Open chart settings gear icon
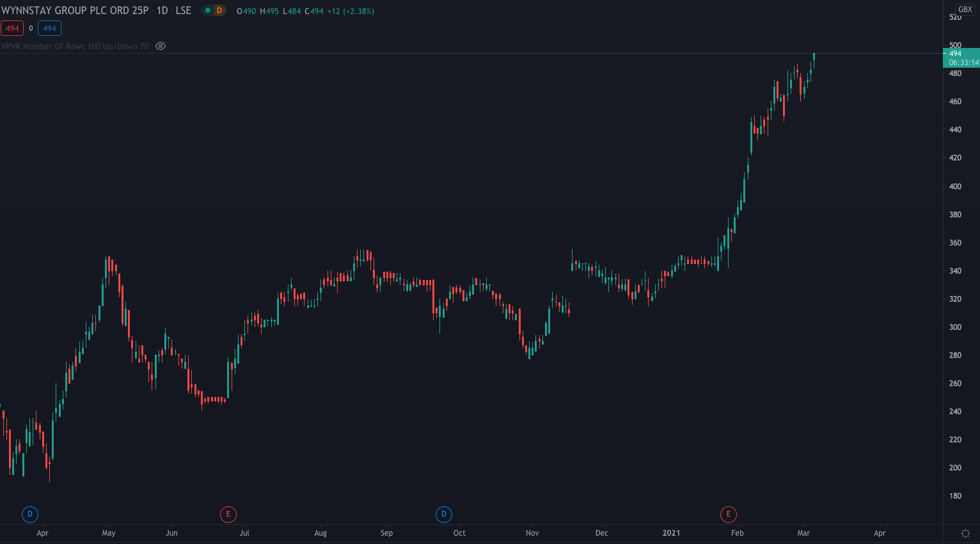The image size is (980, 544). [x=965, y=533]
